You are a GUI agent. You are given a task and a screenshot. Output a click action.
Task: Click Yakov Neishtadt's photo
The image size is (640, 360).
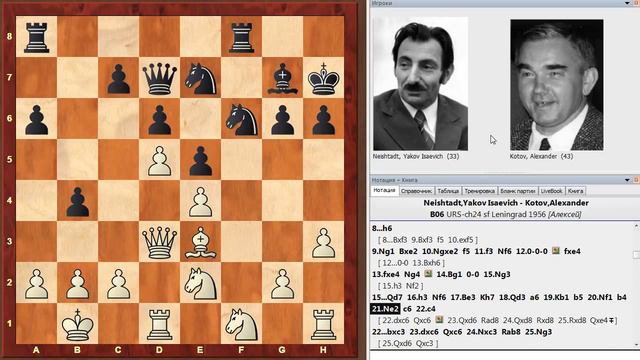420,84
